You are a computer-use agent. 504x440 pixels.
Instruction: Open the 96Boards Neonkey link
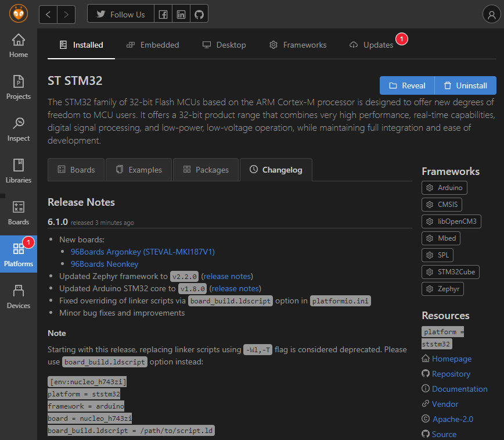point(105,264)
